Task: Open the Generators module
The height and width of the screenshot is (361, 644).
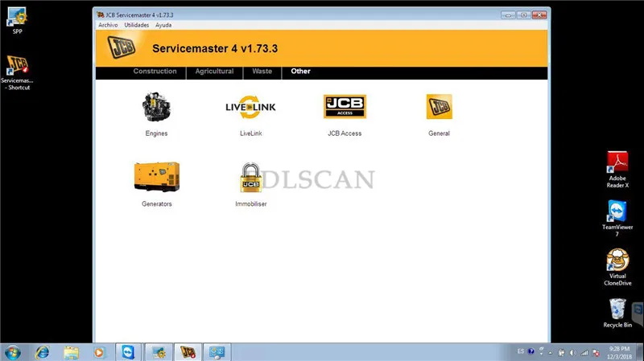Action: click(156, 177)
